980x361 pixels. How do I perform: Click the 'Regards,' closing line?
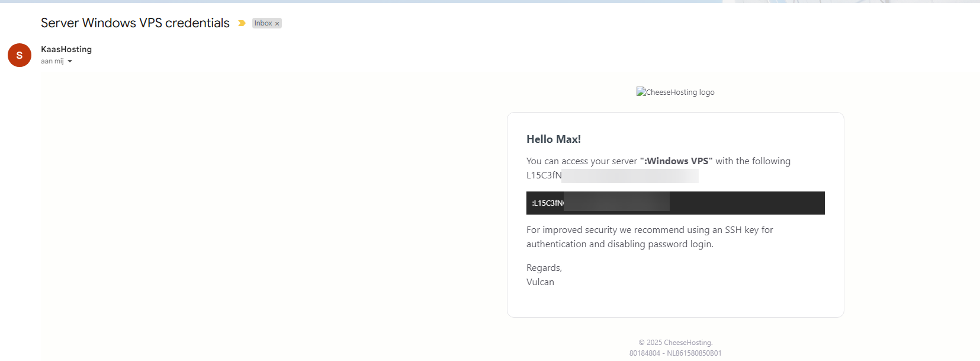click(x=544, y=268)
